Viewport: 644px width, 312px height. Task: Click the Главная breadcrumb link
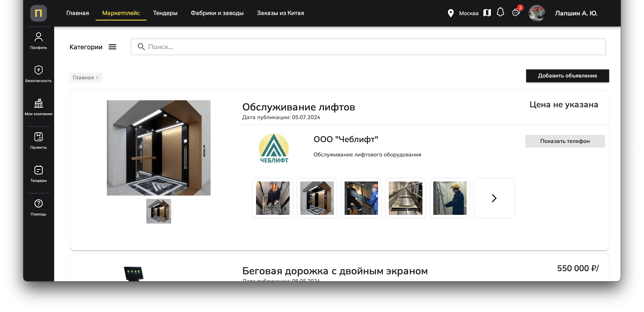[86, 77]
